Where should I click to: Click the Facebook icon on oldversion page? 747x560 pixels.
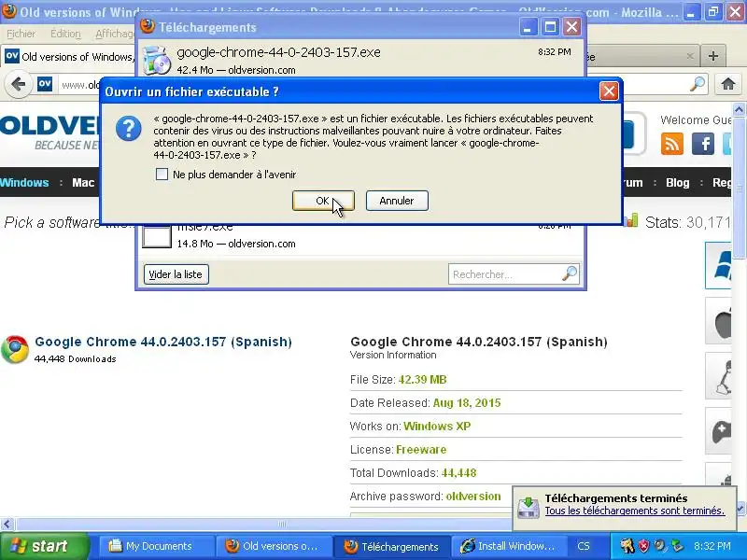coord(703,144)
